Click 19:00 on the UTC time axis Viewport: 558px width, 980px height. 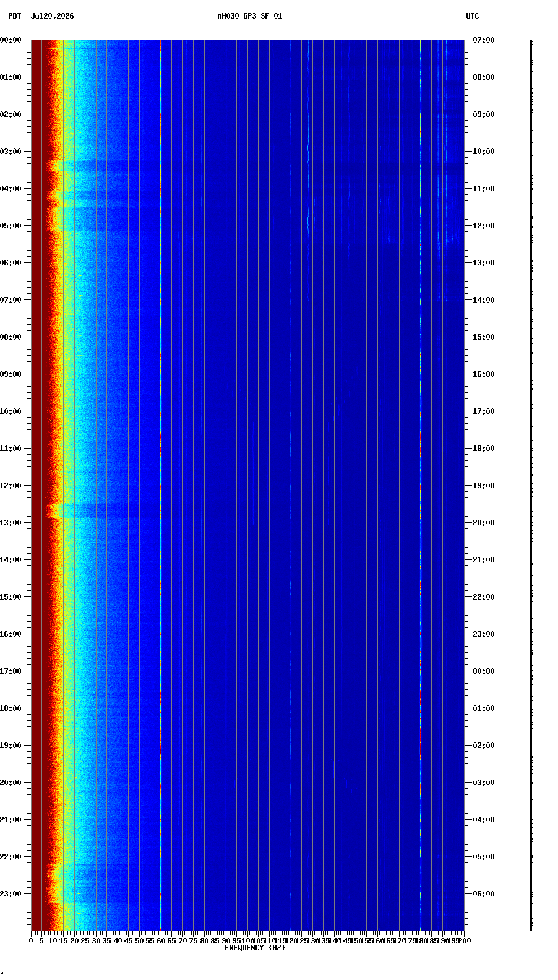pos(484,486)
